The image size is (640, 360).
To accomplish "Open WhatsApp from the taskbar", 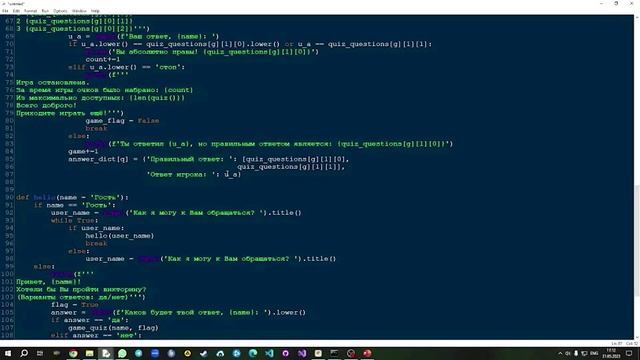I will [x=122, y=353].
